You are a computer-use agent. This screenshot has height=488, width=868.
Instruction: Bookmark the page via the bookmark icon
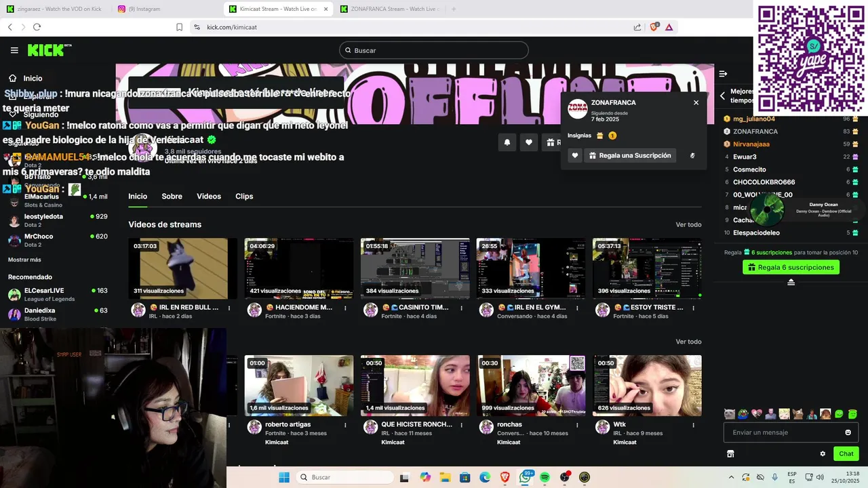click(179, 27)
